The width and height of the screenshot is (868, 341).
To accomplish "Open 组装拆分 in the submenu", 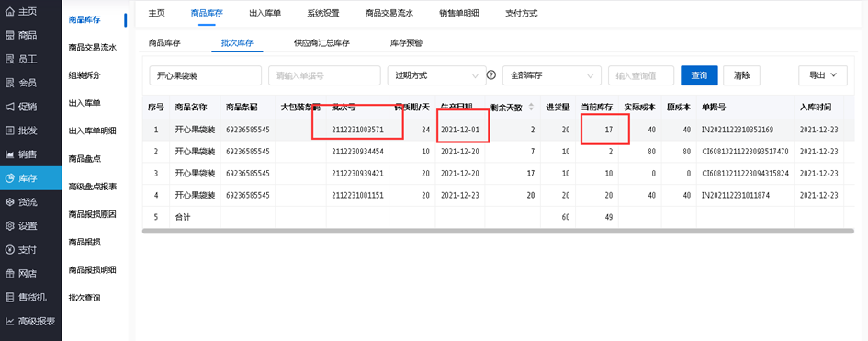I will tap(85, 75).
